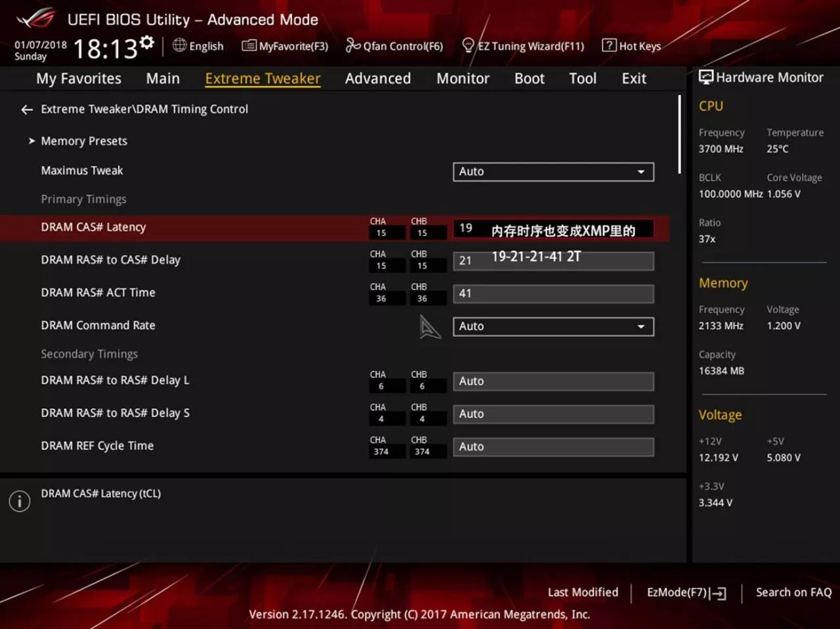Open the date/time settings gear icon

(148, 43)
